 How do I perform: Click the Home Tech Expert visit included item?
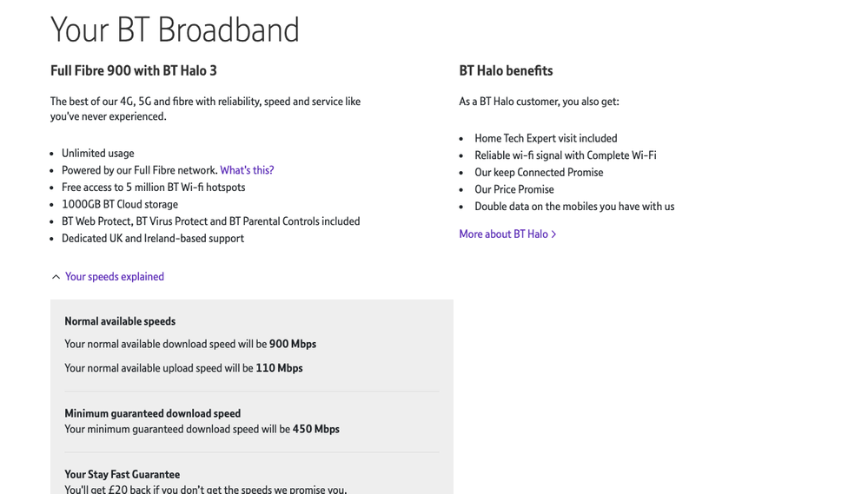click(x=546, y=139)
